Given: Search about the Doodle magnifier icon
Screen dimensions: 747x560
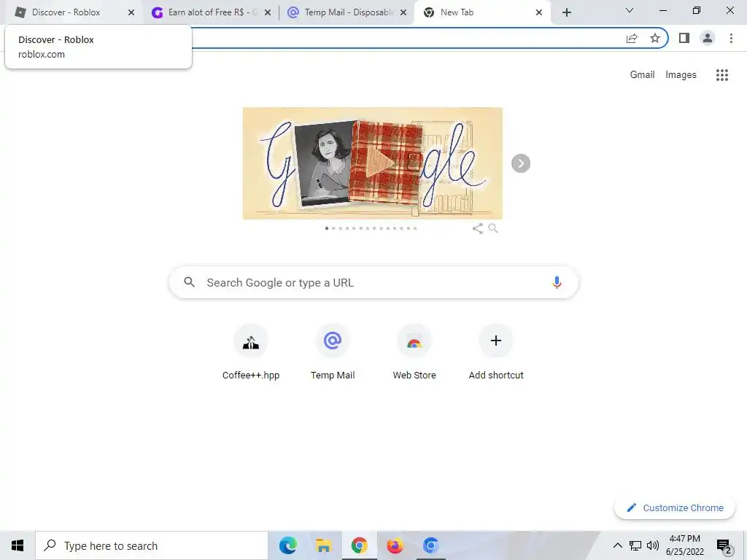Looking at the screenshot, I should pos(493,228).
